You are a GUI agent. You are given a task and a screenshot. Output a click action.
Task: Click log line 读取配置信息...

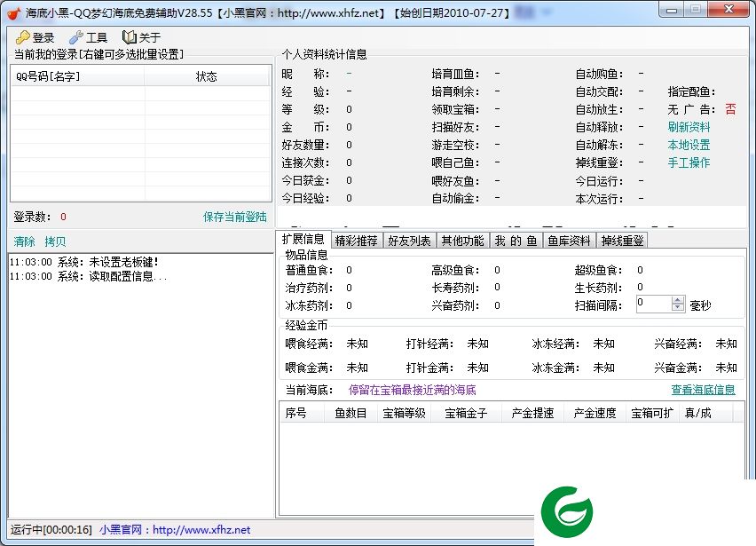click(88, 276)
